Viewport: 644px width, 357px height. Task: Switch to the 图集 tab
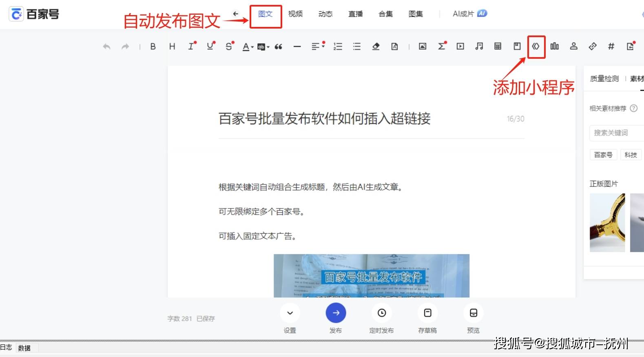tap(416, 14)
